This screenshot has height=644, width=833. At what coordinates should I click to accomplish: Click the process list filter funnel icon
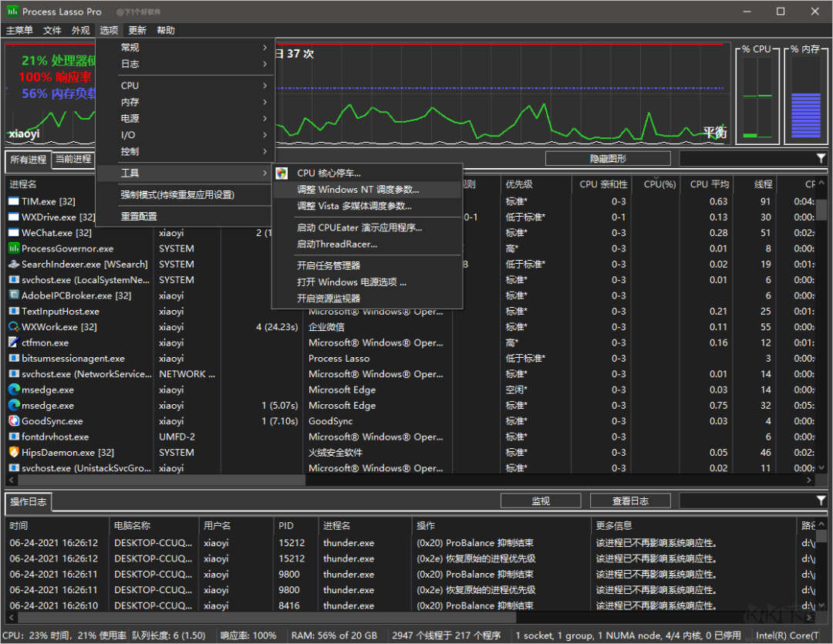(821, 158)
